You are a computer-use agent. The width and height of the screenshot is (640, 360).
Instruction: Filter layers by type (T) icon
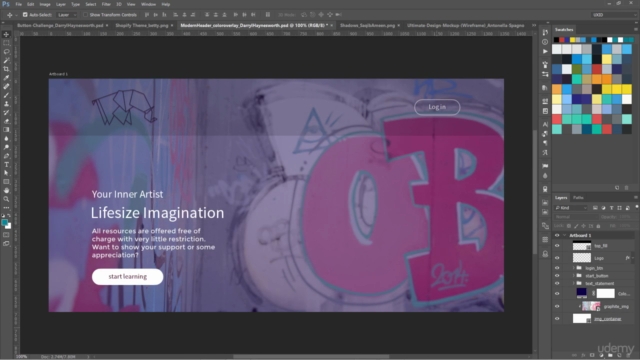[x=611, y=208]
